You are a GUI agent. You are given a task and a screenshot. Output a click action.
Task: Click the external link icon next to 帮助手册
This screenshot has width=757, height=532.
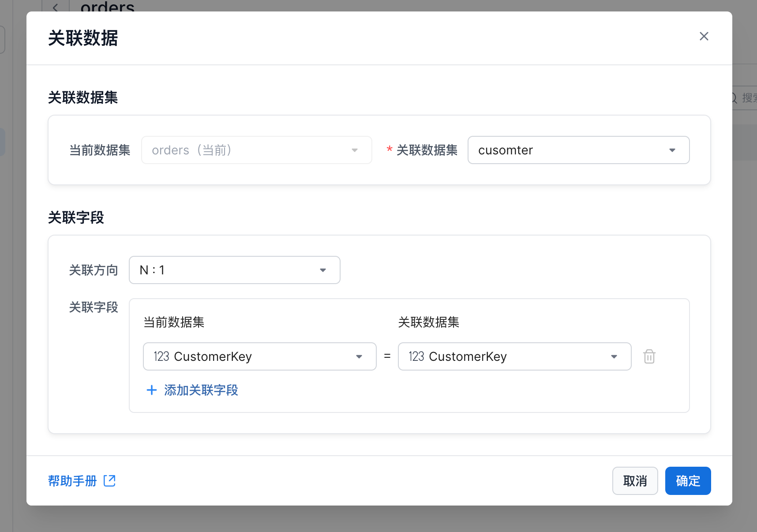tap(109, 480)
